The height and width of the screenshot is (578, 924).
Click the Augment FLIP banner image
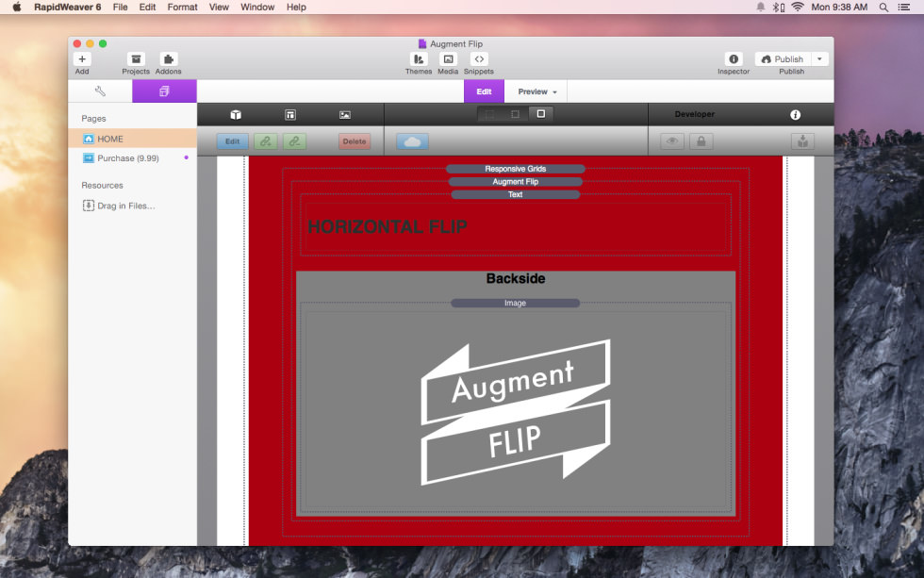[x=516, y=412]
